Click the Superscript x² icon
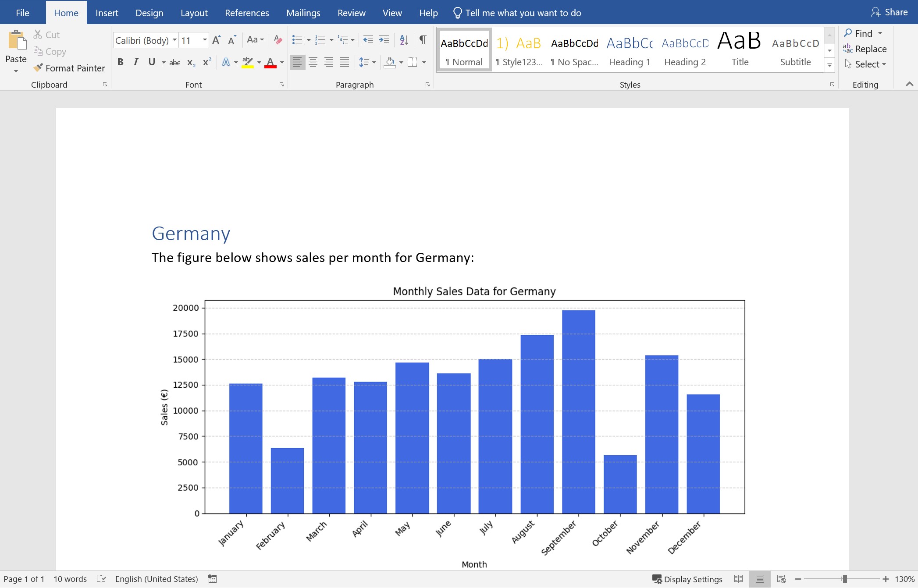This screenshot has height=588, width=918. [x=207, y=62]
